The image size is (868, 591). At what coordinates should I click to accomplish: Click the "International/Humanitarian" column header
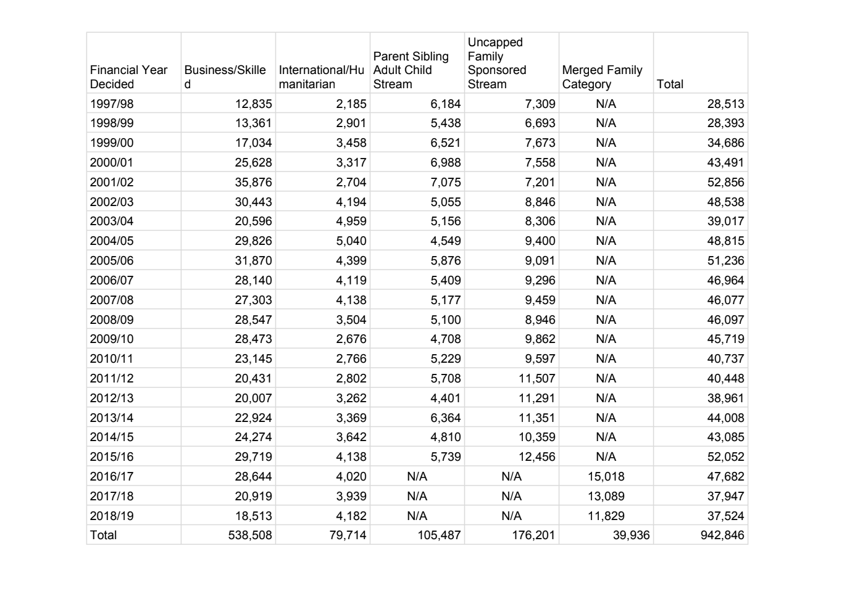click(x=321, y=77)
